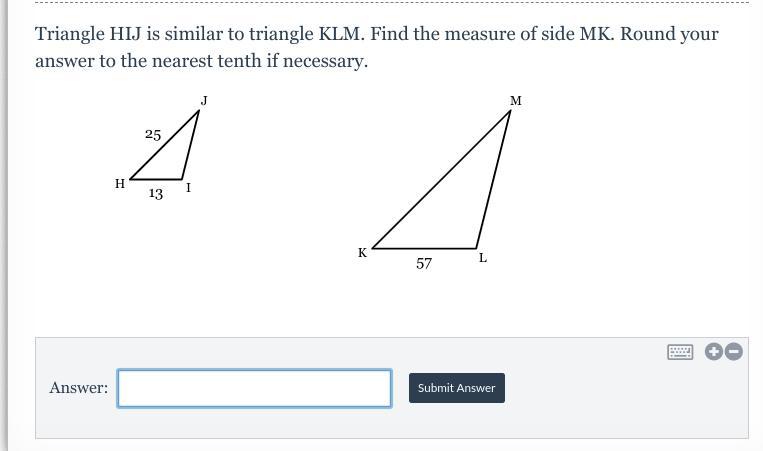This screenshot has width=763, height=451.
Task: Focus the Answer input field
Action: [x=254, y=388]
